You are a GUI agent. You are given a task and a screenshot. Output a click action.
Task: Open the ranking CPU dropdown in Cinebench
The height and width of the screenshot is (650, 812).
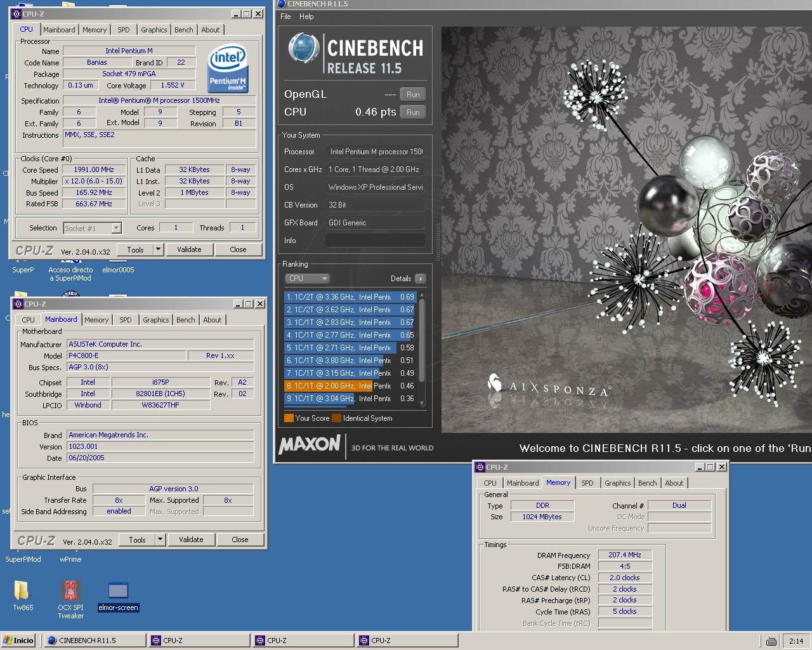tap(308, 279)
